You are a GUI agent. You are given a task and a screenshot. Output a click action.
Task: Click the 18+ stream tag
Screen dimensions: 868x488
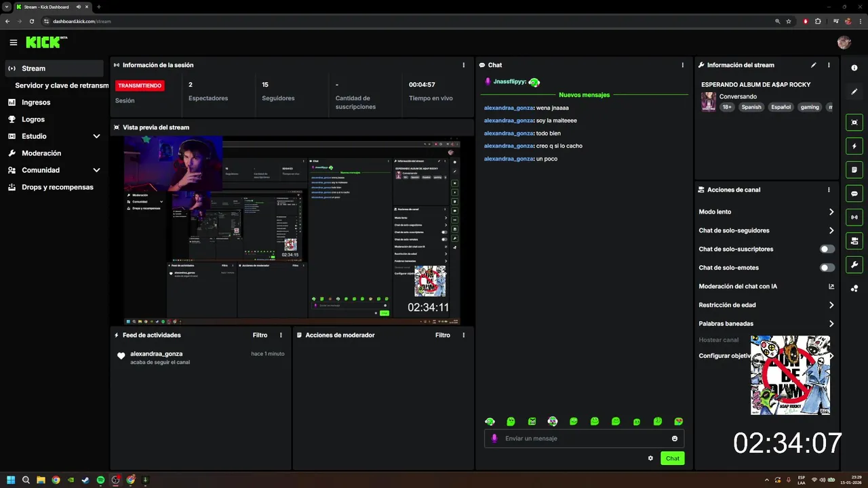(x=727, y=107)
